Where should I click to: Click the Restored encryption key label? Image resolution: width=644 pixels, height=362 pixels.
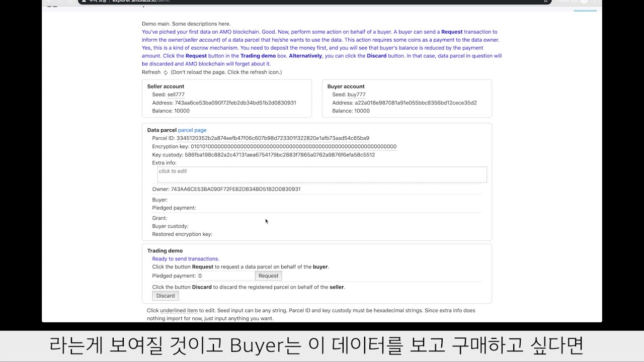182,234
